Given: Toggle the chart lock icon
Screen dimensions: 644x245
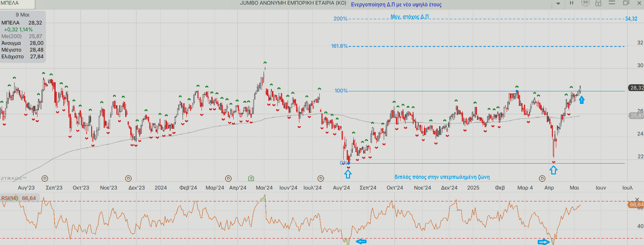Looking at the screenshot, I should [598, 3].
